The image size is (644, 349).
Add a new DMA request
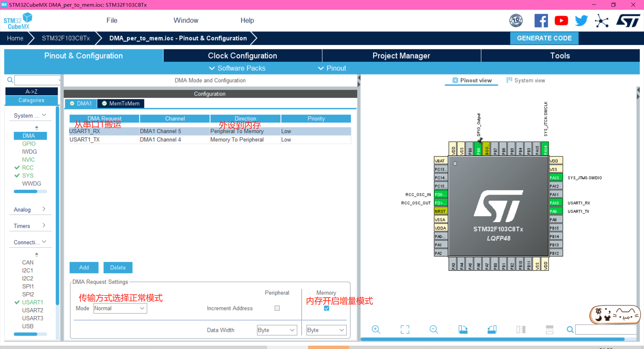click(84, 267)
